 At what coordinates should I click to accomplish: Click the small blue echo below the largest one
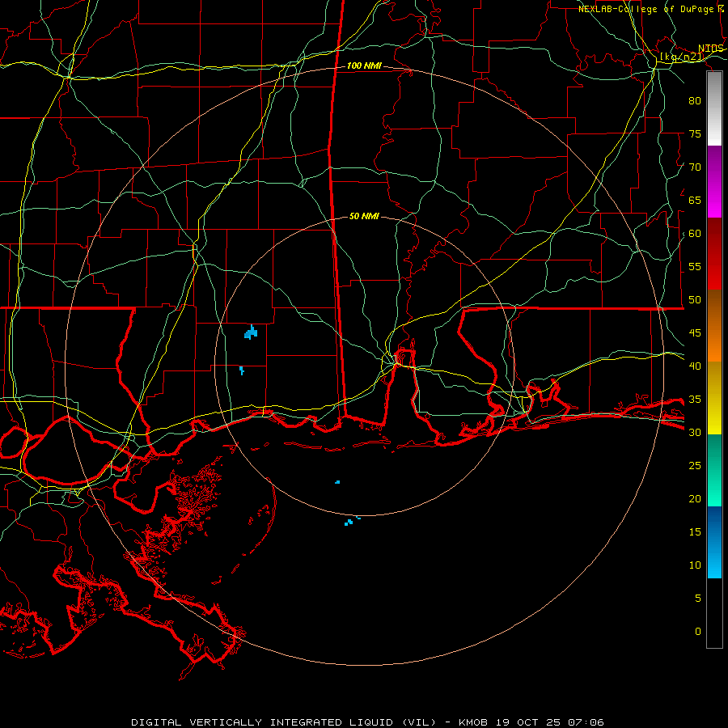(x=241, y=370)
